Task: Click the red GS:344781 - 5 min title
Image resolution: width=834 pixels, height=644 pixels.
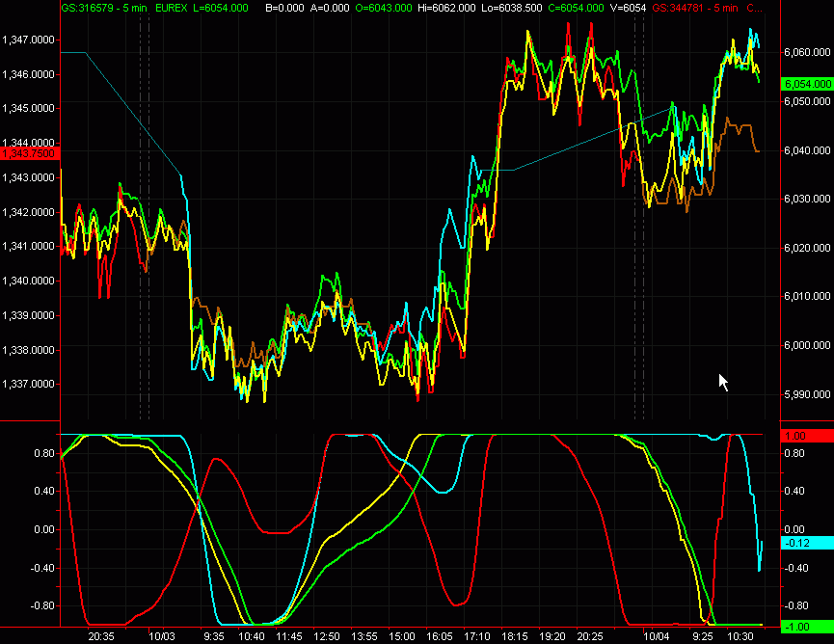Action: point(695,8)
